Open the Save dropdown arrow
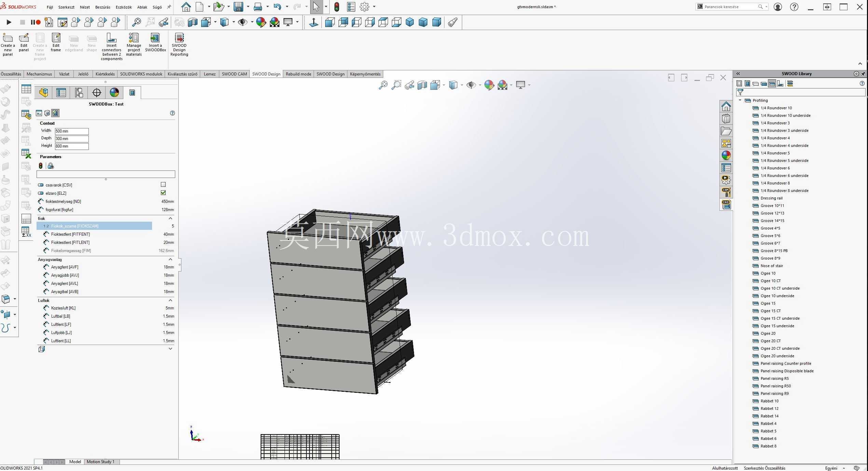 coord(248,7)
